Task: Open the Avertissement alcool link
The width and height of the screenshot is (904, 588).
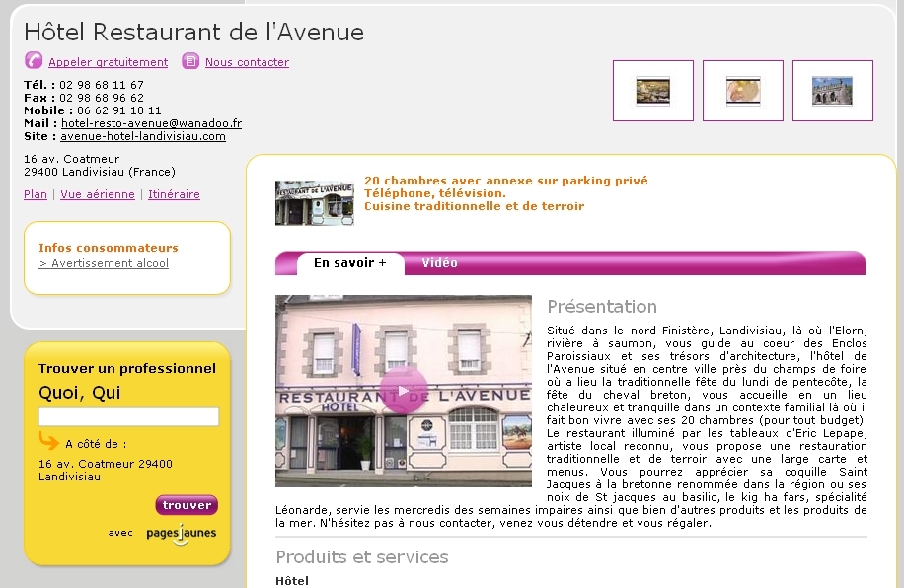Action: (104, 263)
